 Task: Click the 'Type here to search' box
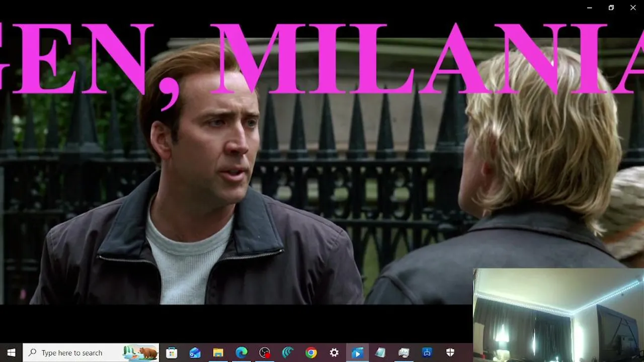pyautogui.click(x=91, y=353)
